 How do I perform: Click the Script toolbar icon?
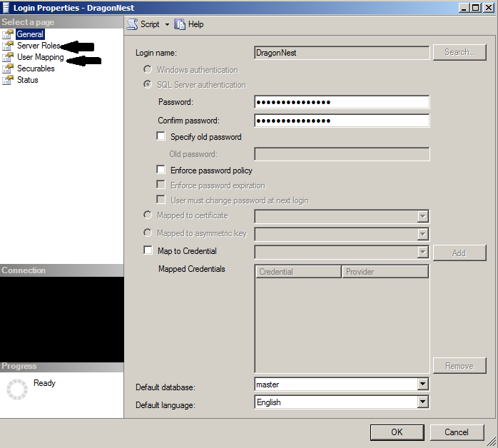click(x=133, y=24)
